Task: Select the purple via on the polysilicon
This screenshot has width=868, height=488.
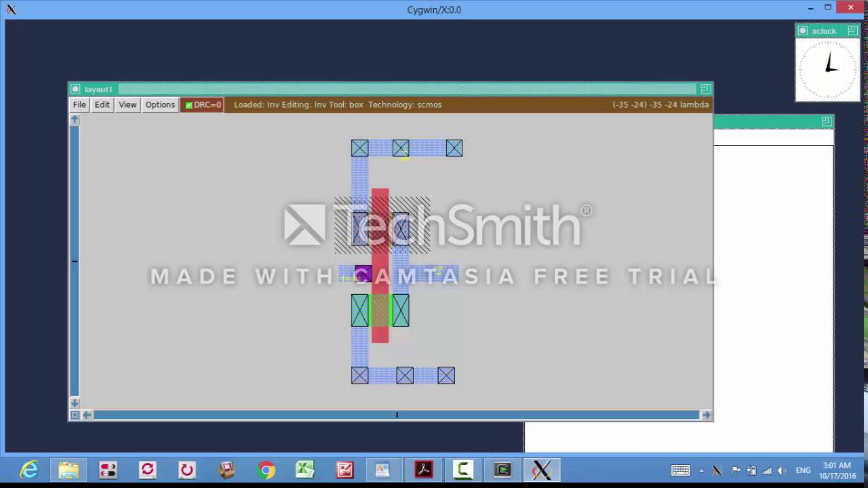Action: (x=363, y=274)
